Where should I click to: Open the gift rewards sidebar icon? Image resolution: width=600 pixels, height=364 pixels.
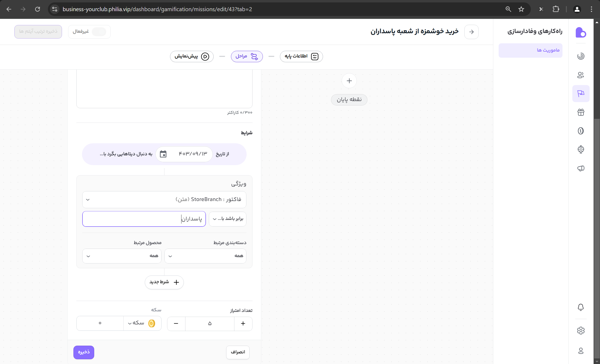[581, 112]
